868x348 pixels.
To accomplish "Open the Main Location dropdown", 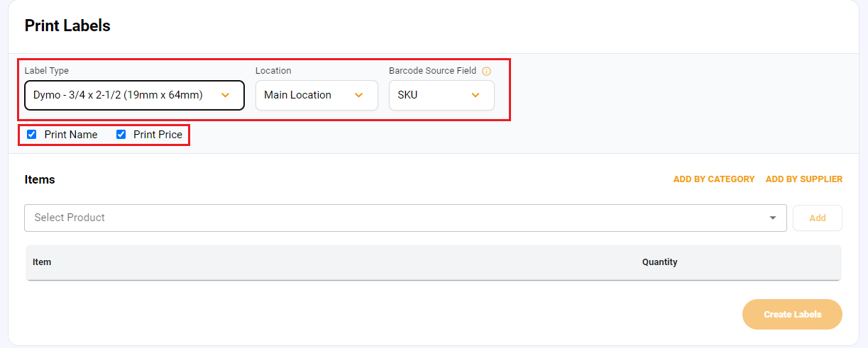I will pos(317,95).
